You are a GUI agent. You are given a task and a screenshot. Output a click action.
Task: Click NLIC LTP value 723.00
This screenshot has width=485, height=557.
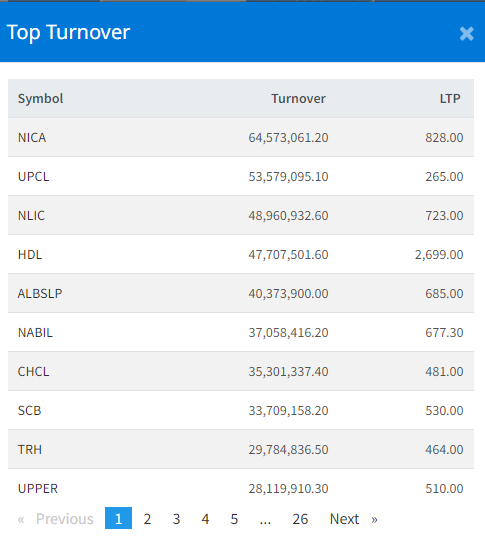(x=444, y=216)
